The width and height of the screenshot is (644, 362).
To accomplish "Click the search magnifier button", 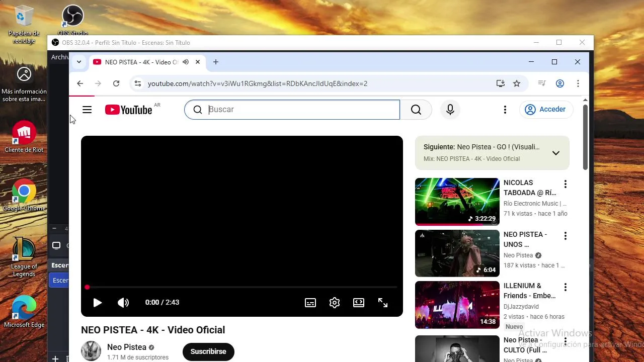I will [416, 110].
